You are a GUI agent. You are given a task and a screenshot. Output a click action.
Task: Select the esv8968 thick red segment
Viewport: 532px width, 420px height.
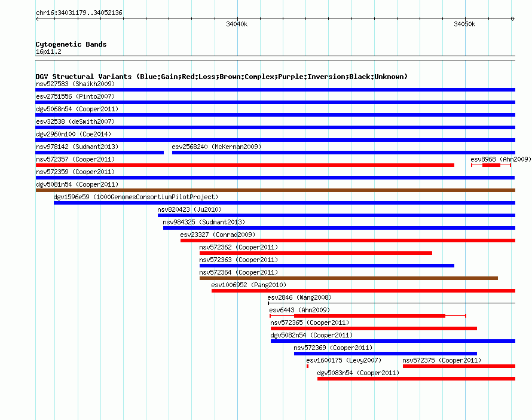point(491,165)
